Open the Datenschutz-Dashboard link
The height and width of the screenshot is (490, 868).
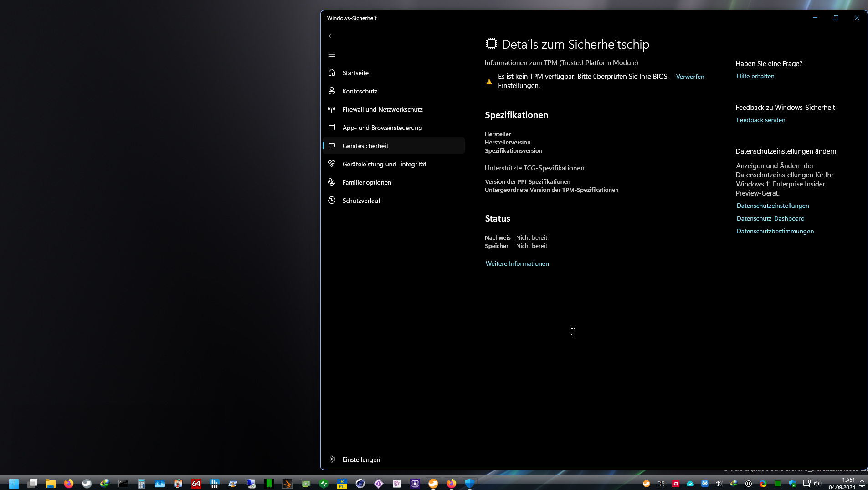(770, 218)
